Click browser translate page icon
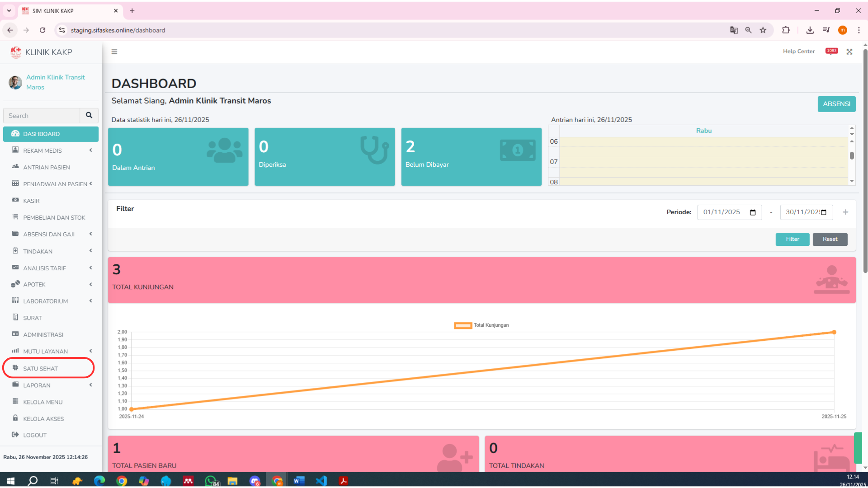Image resolution: width=868 pixels, height=488 pixels. (x=734, y=30)
